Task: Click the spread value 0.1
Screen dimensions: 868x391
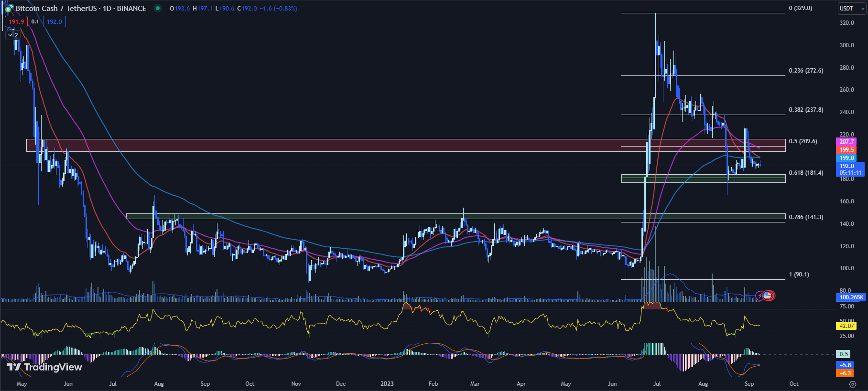Action: [x=35, y=21]
